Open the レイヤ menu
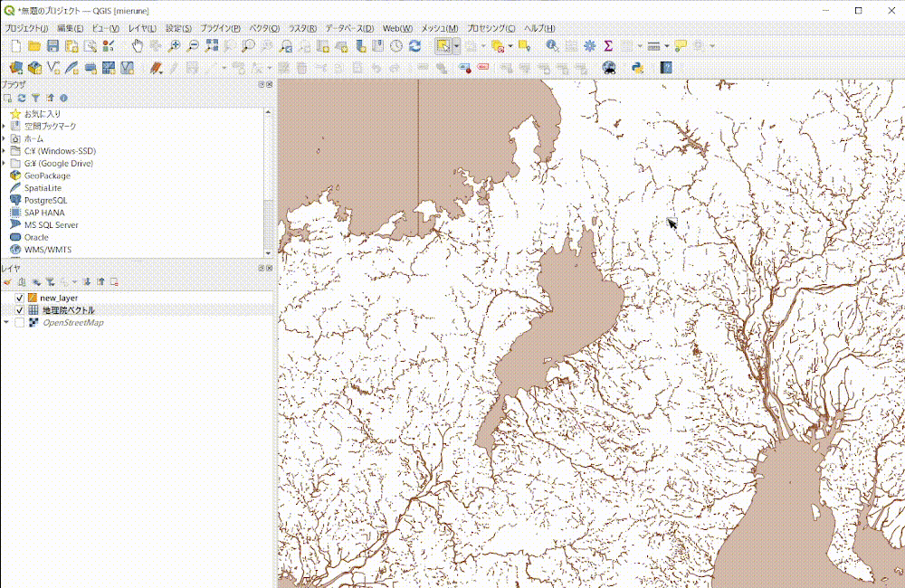Screen dimensions: 905x588 [142, 28]
